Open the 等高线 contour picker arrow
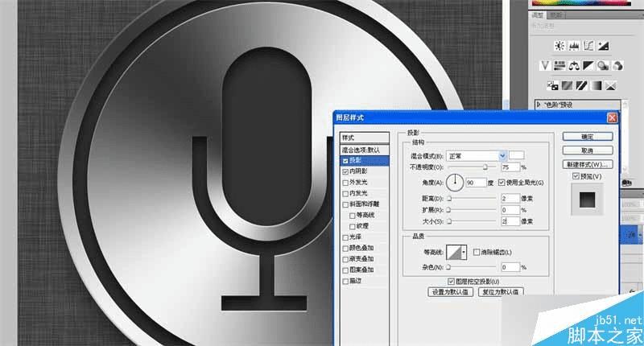644x346 pixels. point(464,252)
